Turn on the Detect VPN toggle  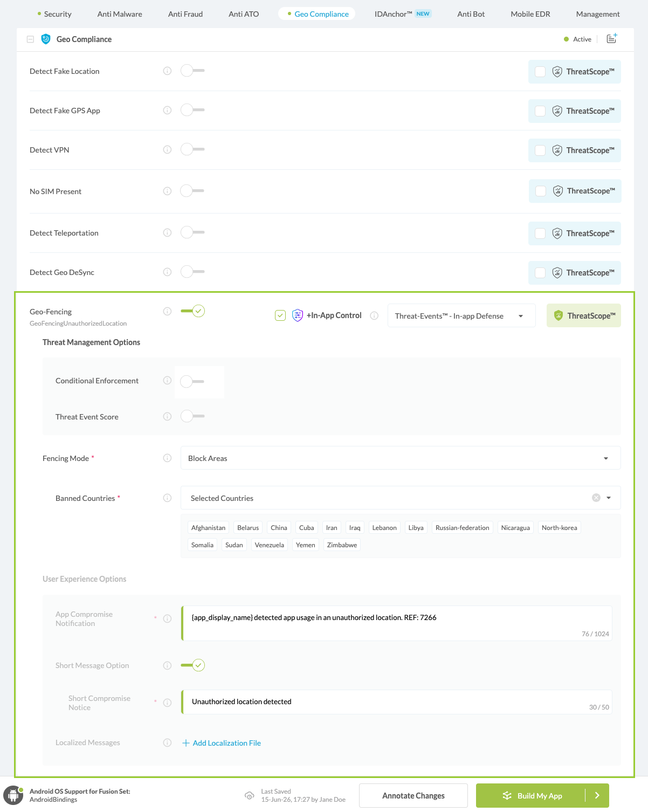pyautogui.click(x=192, y=149)
